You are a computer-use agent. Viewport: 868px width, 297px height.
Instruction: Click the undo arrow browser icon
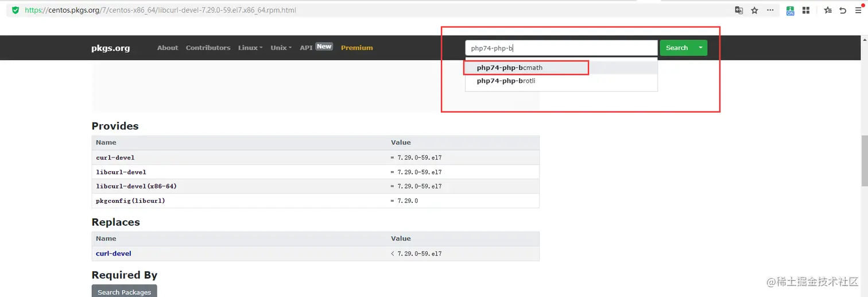pos(843,10)
